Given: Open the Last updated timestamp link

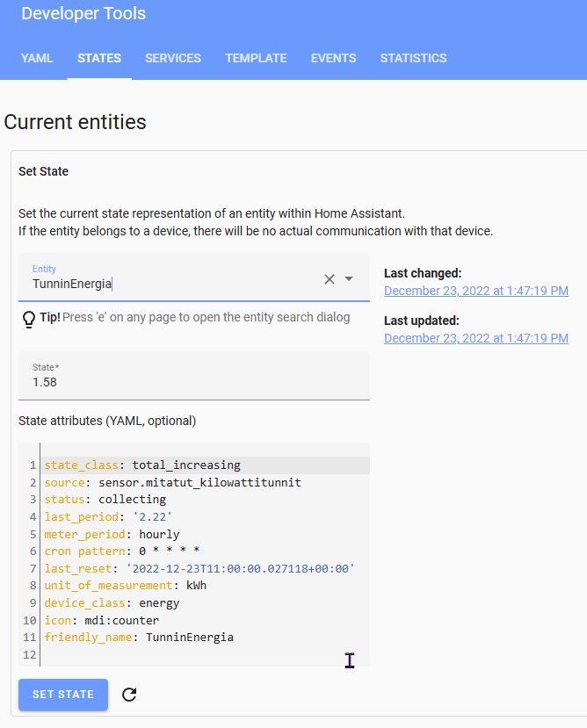Looking at the screenshot, I should pos(475,338).
